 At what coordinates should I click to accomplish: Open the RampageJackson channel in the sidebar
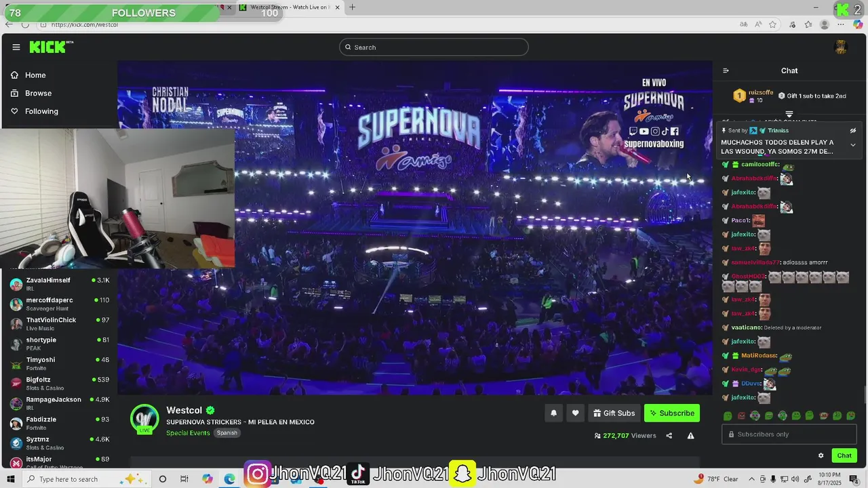(x=60, y=403)
